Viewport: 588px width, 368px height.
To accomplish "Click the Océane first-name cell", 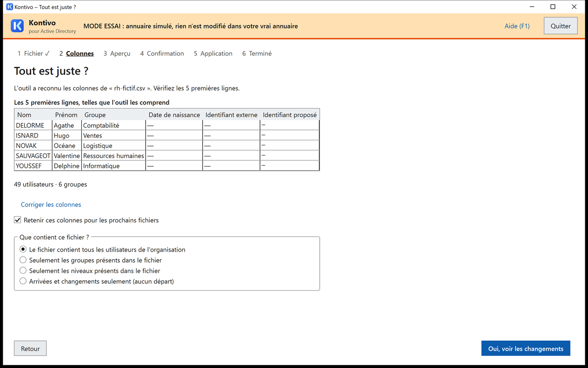I will point(67,145).
